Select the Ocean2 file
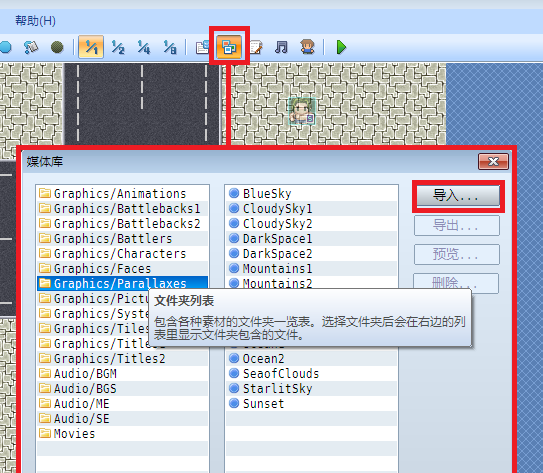Viewport: 543px width, 473px height. pyautogui.click(x=311, y=358)
